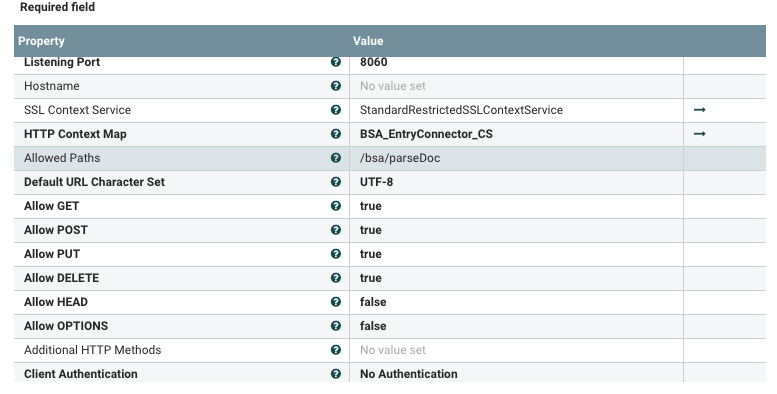Select the HTTP Context Map property name
This screenshot has width=777, height=394.
click(75, 134)
